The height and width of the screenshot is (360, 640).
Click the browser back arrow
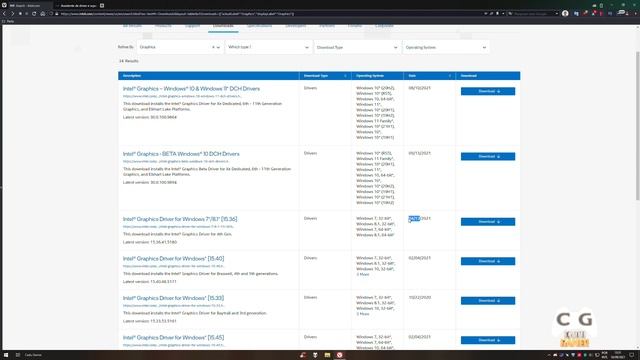(4, 13)
